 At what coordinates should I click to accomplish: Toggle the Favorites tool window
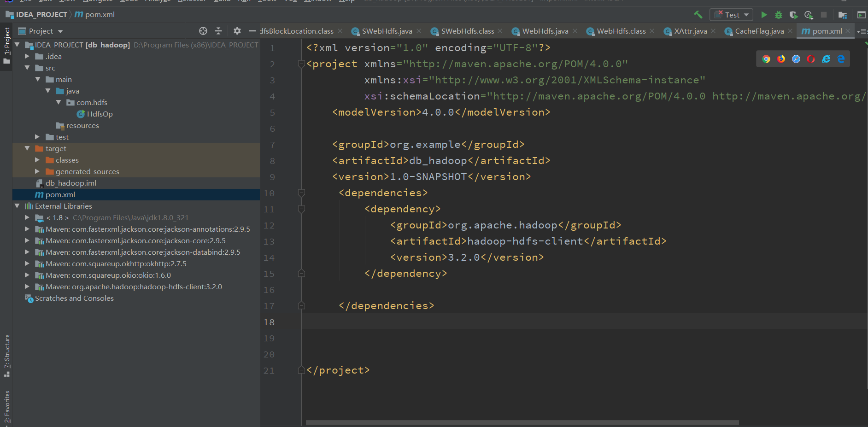click(6, 408)
